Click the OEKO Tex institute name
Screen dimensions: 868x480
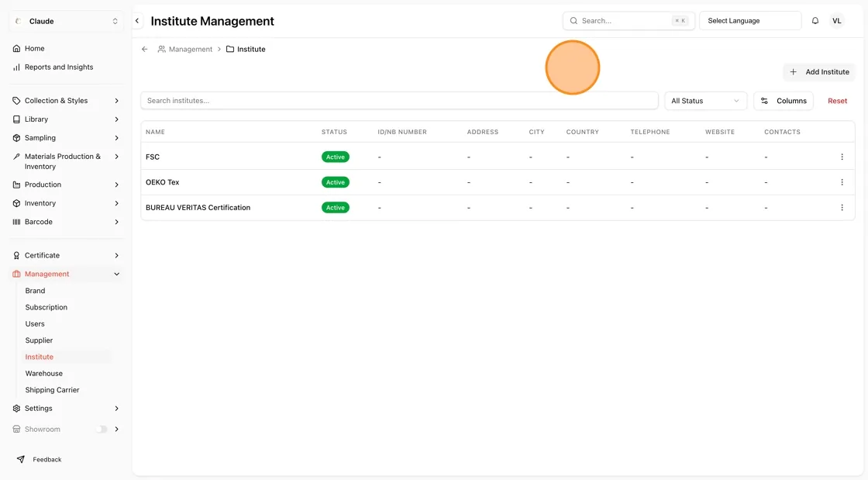coord(162,182)
